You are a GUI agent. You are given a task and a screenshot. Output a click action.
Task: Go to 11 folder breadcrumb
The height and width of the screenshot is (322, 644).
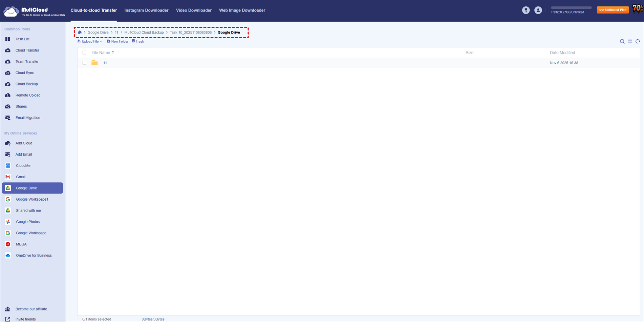[116, 33]
